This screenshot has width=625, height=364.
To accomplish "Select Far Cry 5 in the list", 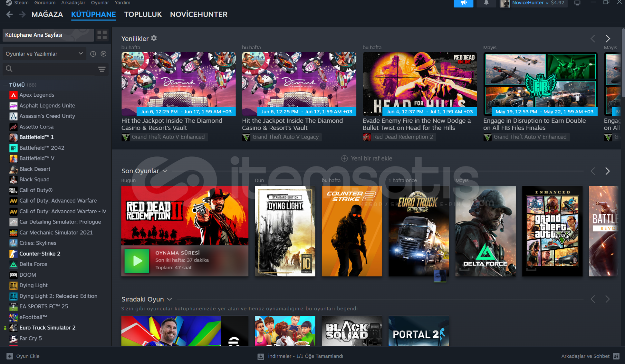I will pos(30,338).
